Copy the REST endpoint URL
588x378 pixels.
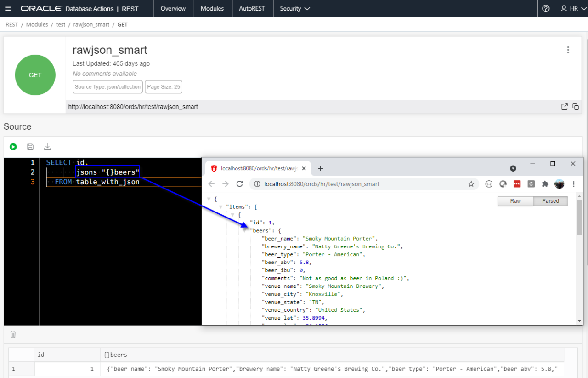[x=576, y=106]
